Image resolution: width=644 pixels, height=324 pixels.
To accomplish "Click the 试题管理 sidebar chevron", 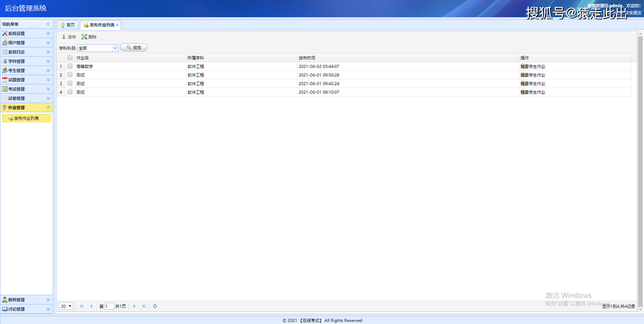I will click(48, 80).
